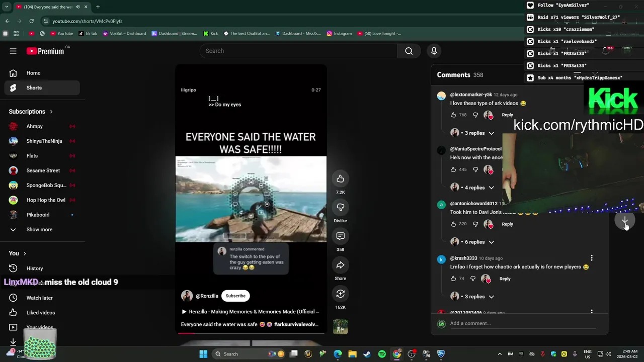Open VoxBot – Dashboard bookmark

[x=124, y=34]
